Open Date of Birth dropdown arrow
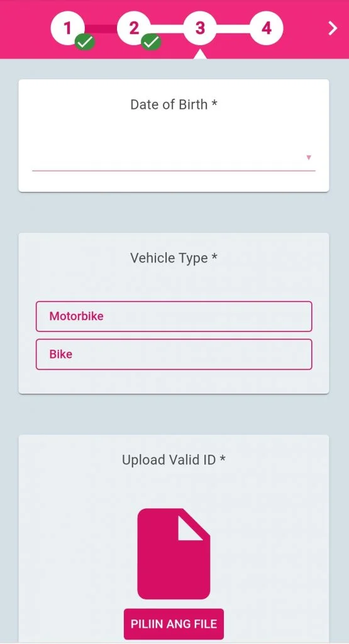Screen dimensions: 349x644 click(x=309, y=157)
